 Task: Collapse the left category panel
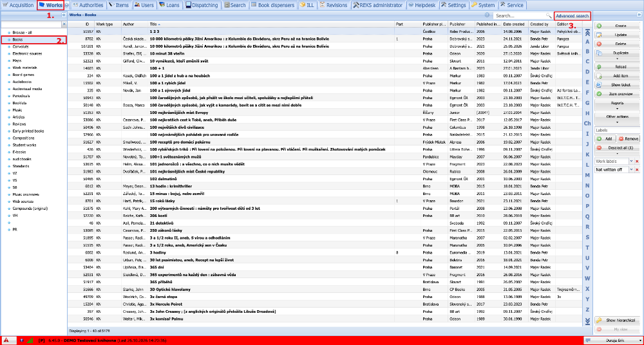(64, 15)
